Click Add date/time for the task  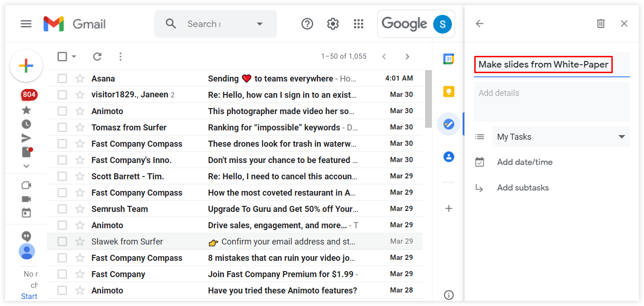pyautogui.click(x=524, y=162)
